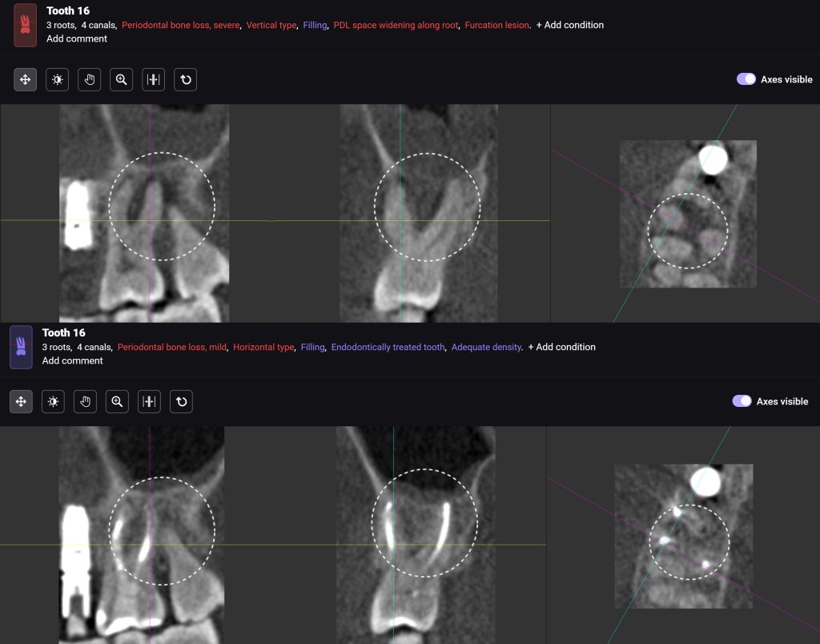
Task: Select the Hand pan tool in the bottom toolbar
Action: pyautogui.click(x=85, y=401)
